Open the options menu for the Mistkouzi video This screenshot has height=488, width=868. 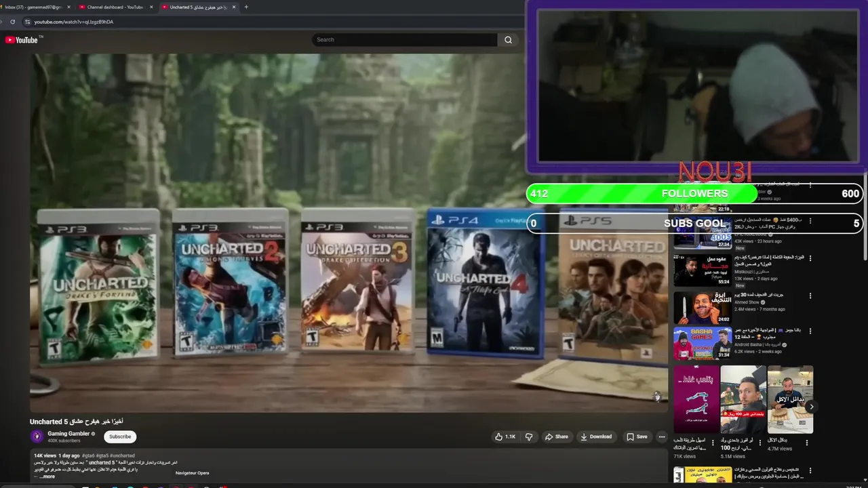point(810,259)
